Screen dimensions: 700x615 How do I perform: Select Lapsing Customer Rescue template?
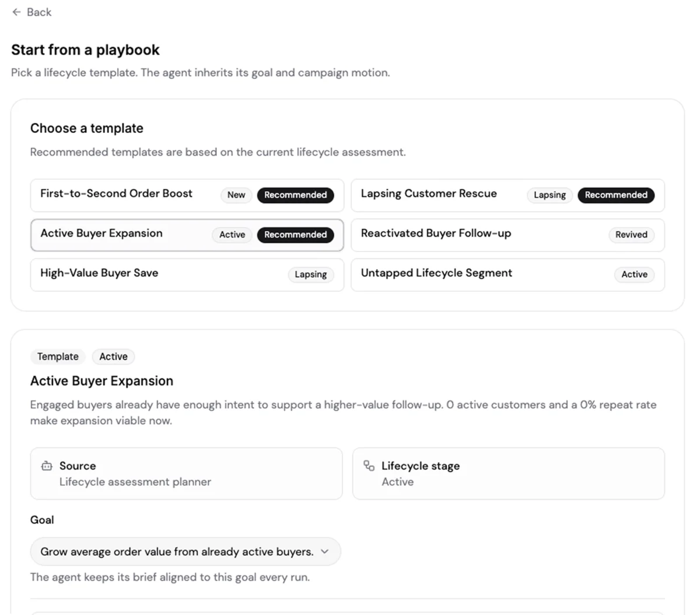[508, 195]
